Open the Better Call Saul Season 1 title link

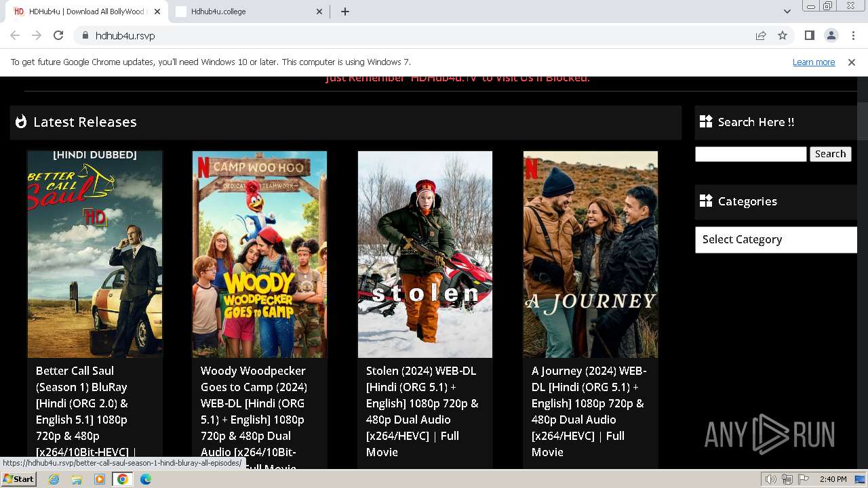pyautogui.click(x=86, y=411)
